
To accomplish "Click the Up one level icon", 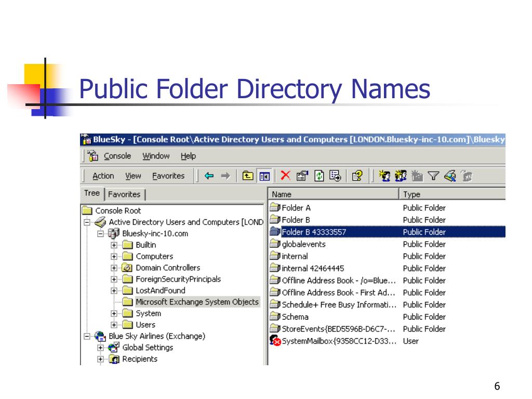I will [x=248, y=176].
